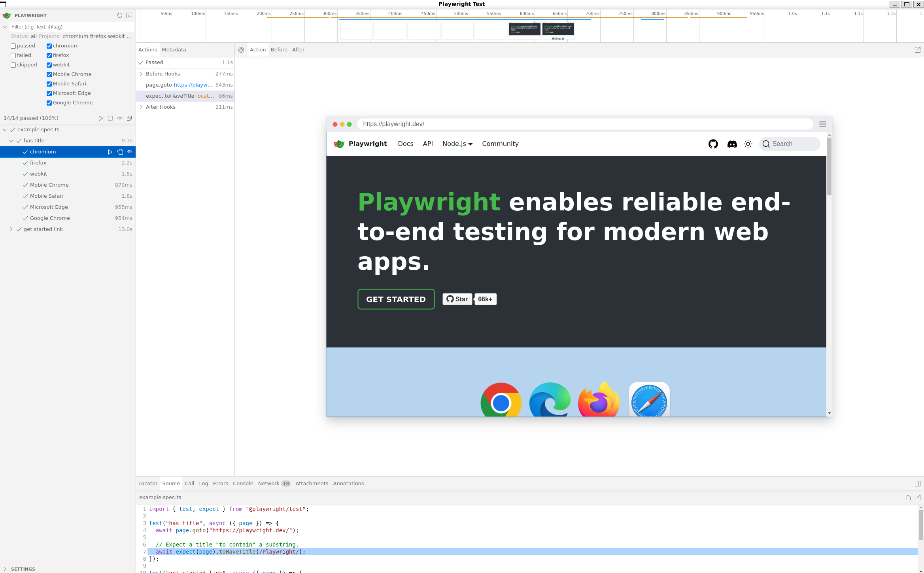Image resolution: width=924 pixels, height=573 pixels.
Task: Switch to the Network tab
Action: point(268,483)
